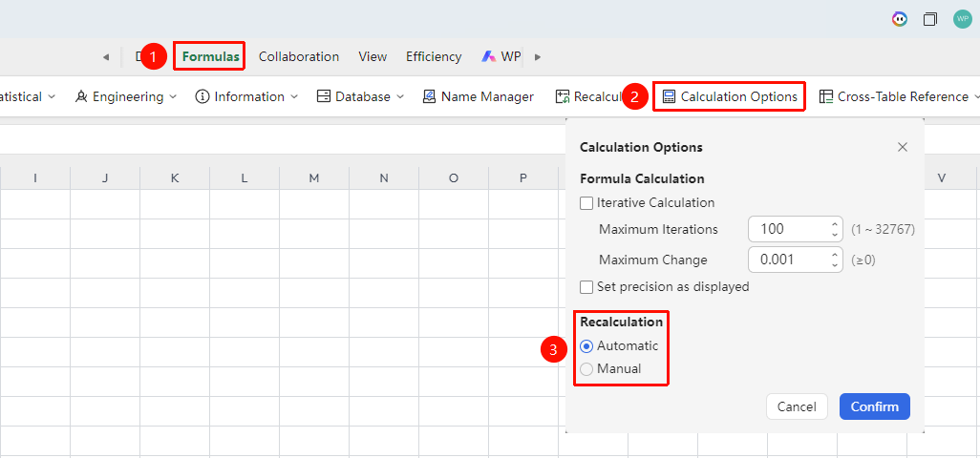Select column L header
Viewport: 980px width, 458px height.
[x=245, y=177]
